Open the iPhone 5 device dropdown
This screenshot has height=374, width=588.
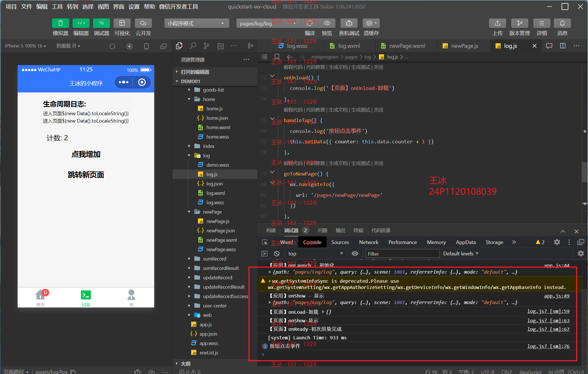tap(25, 46)
